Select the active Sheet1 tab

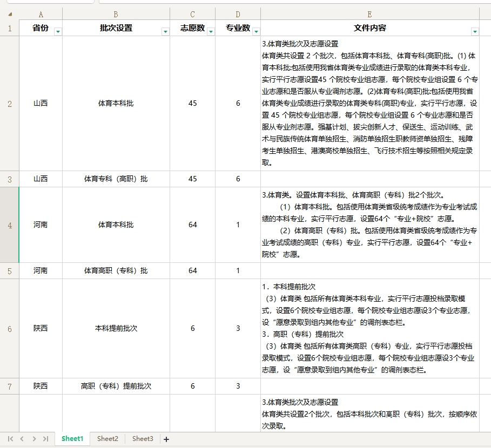[x=72, y=439]
